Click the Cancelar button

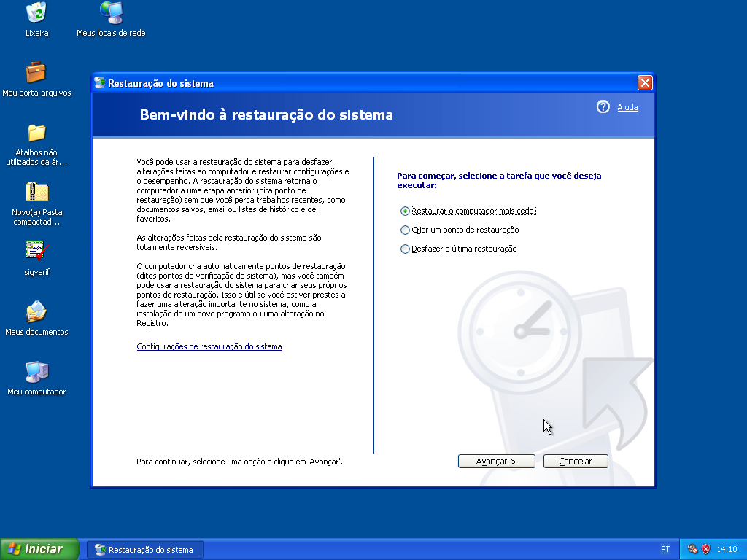576,461
